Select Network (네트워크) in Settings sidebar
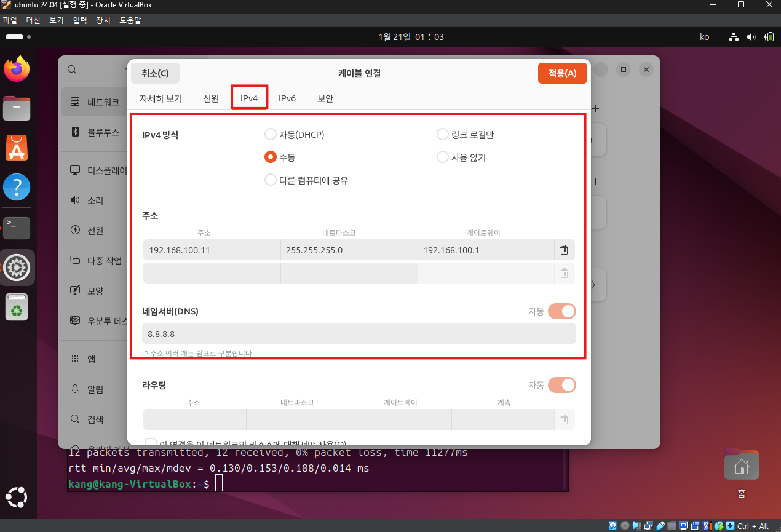Image resolution: width=781 pixels, height=532 pixels. pos(95,102)
